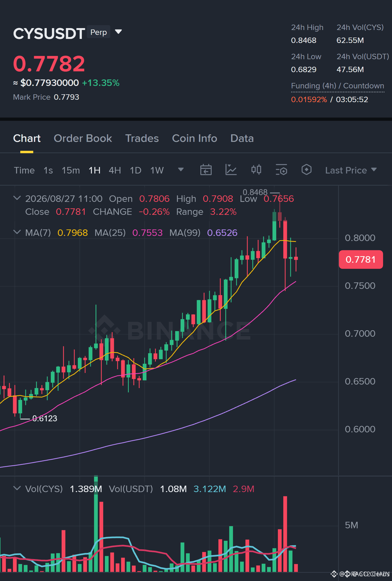Select the 1H interval
This screenshot has height=581, width=392.
[94, 170]
